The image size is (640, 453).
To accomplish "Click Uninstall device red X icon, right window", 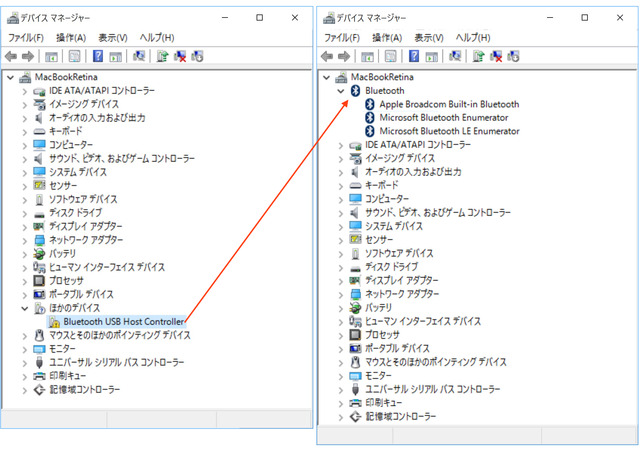I will 496,56.
